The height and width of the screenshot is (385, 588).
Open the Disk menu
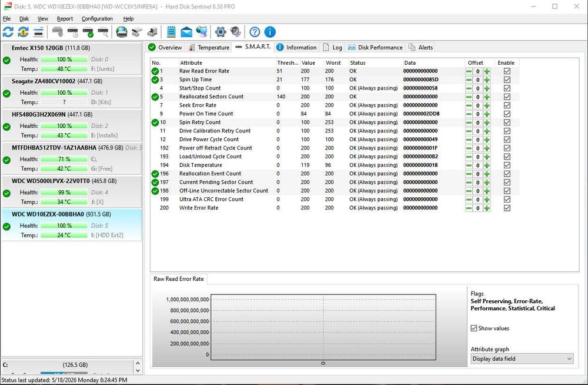coord(24,18)
